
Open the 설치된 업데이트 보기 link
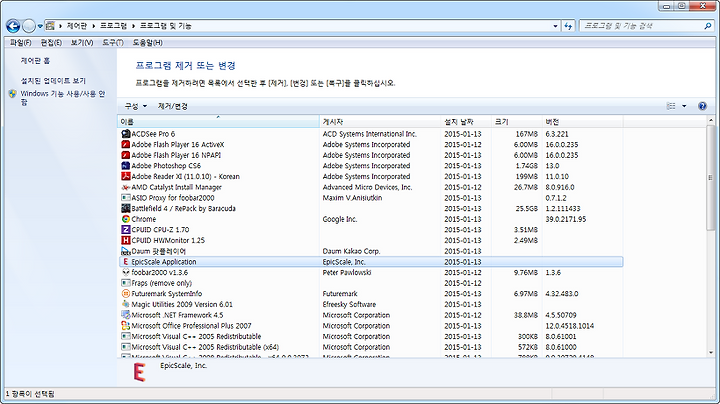(x=53, y=81)
